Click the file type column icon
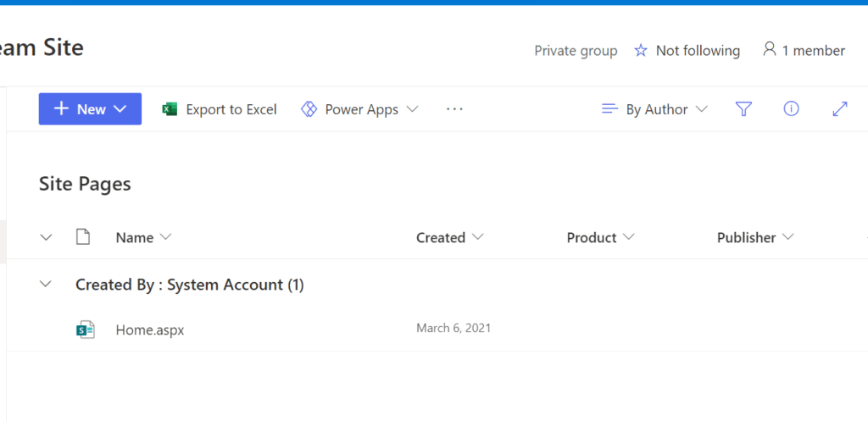 click(x=82, y=237)
